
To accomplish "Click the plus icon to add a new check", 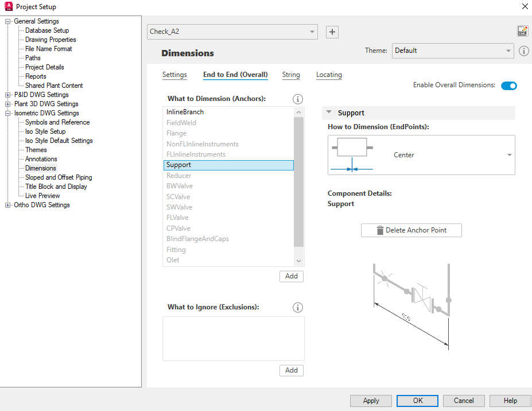I will (x=332, y=32).
